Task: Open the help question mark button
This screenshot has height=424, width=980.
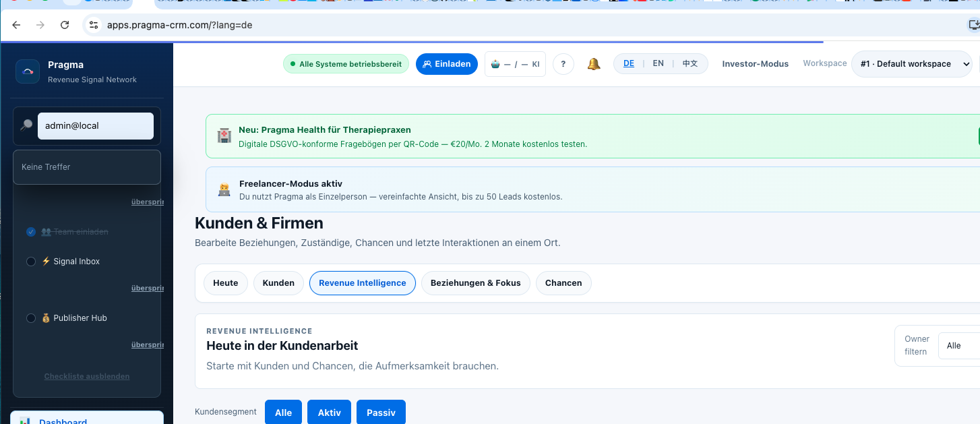Action: coord(563,64)
